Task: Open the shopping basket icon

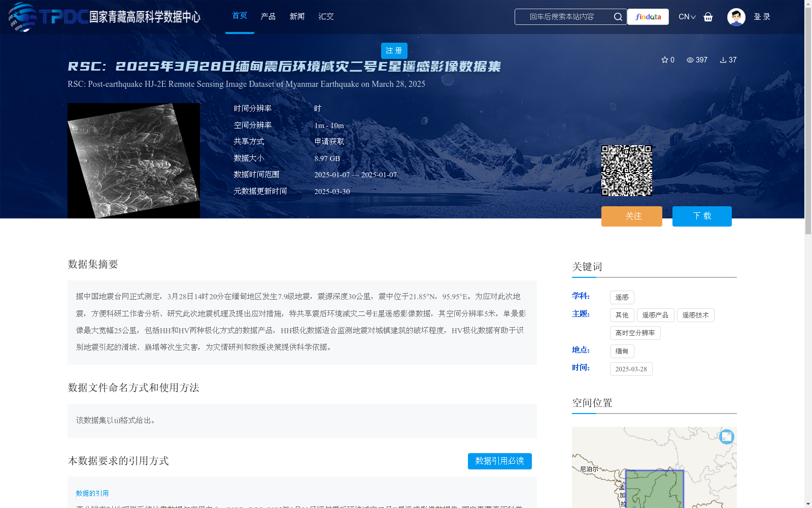Action: (708, 17)
